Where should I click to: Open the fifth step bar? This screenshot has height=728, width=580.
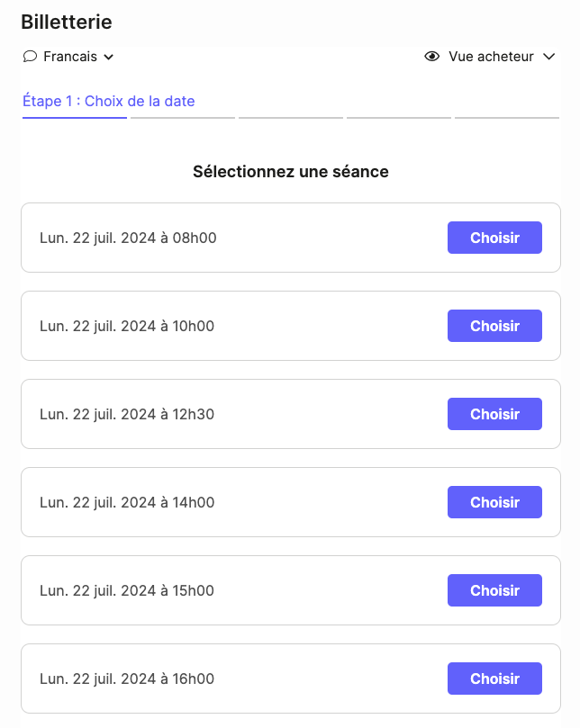coord(506,117)
